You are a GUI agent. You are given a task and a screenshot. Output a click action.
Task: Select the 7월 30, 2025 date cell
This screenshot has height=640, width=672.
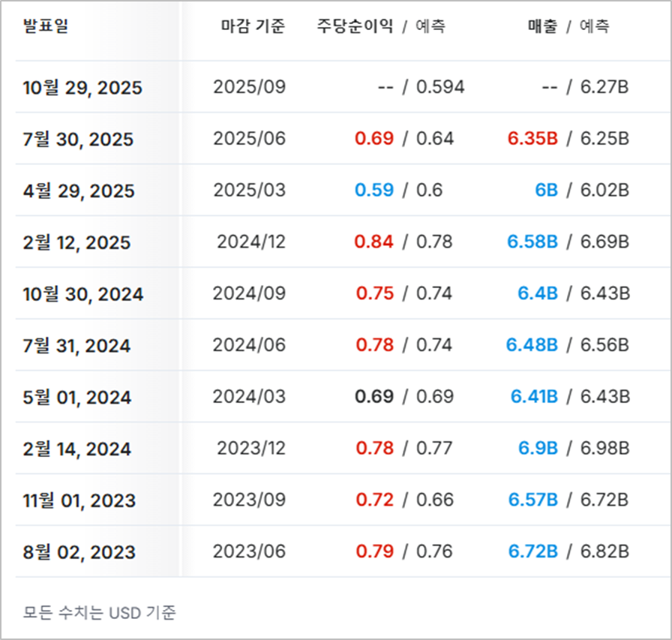tap(78, 139)
